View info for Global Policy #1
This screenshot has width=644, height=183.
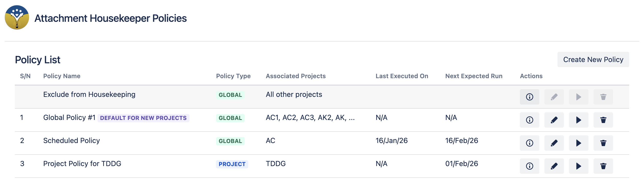529,120
